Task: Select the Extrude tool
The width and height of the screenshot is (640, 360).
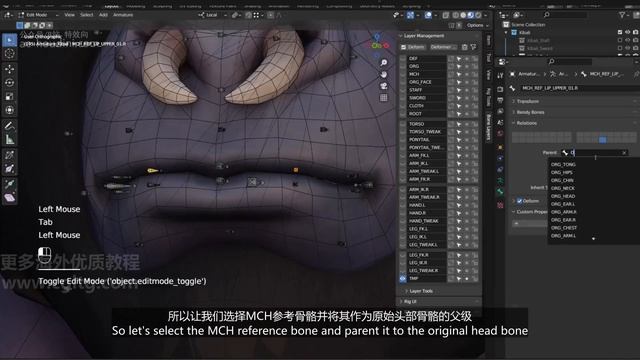Action: 10,184
